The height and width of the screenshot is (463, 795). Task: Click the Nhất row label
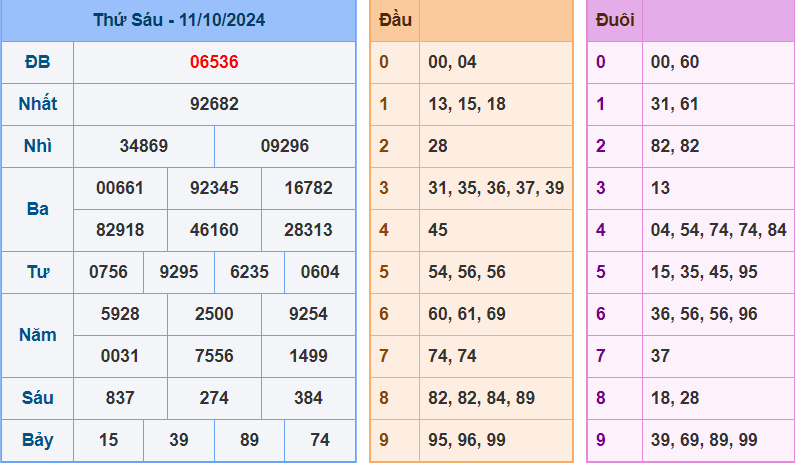click(38, 104)
